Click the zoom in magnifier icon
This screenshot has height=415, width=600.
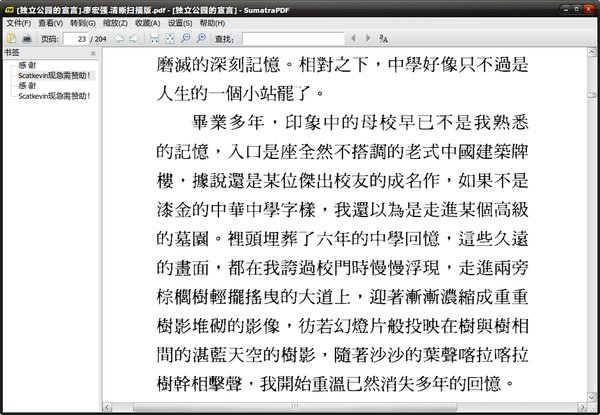pos(201,38)
